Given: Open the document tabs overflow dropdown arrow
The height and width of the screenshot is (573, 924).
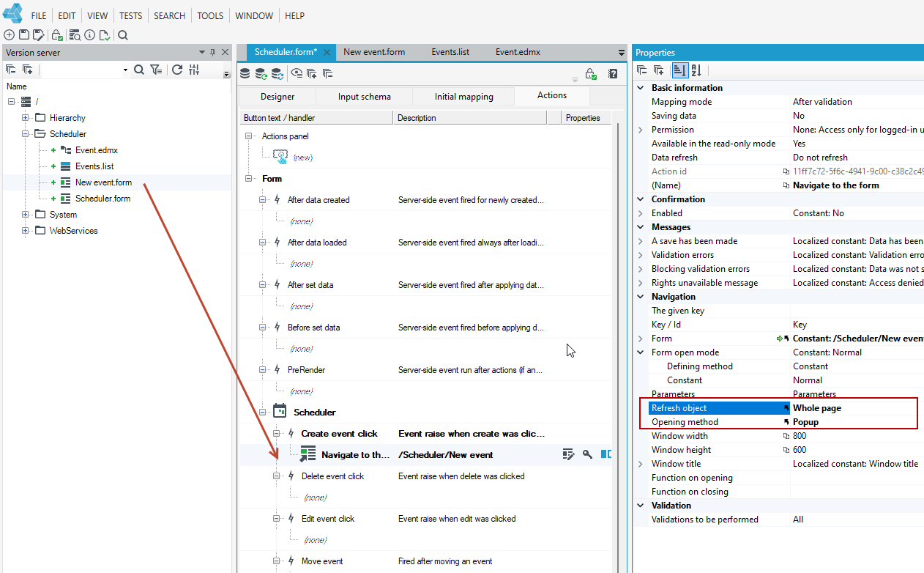Looking at the screenshot, I should click(622, 53).
